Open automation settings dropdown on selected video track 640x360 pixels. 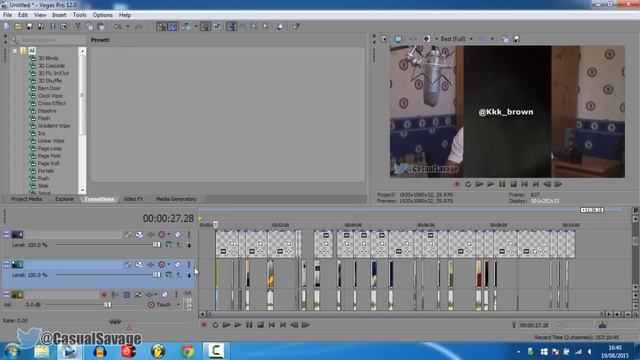click(x=169, y=264)
